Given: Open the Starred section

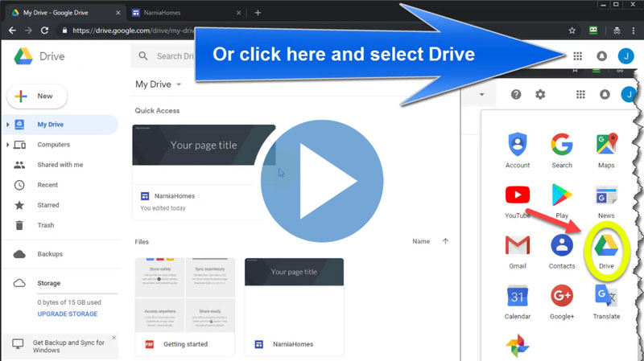Looking at the screenshot, I should pos(48,205).
